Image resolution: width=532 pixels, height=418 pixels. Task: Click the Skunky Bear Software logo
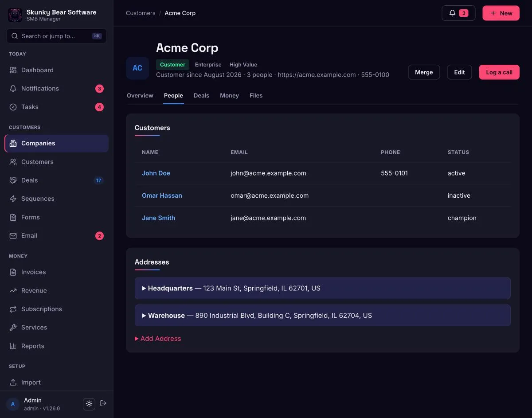(15, 15)
